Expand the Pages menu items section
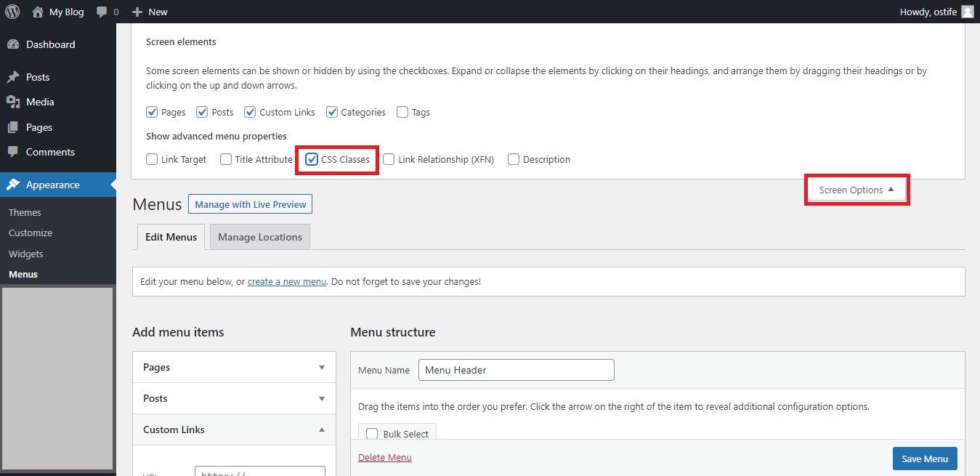The image size is (980, 476). click(322, 367)
